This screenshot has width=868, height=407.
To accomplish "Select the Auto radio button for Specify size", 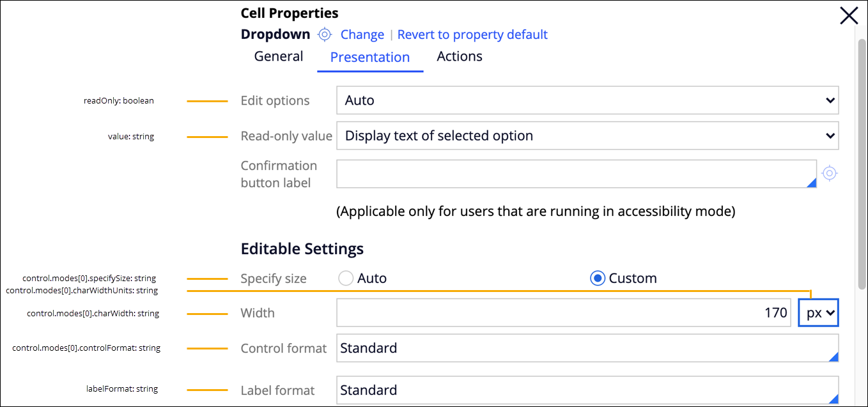I will 346,279.
